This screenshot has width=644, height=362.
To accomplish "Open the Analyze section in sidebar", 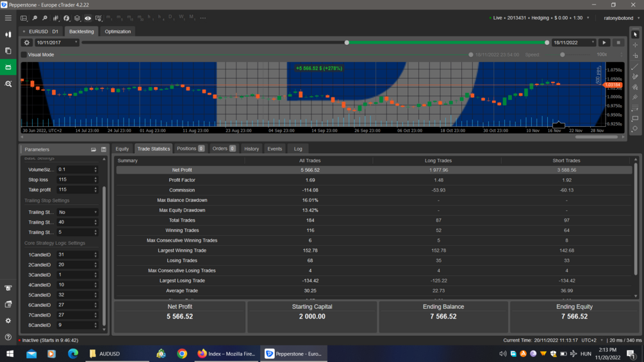I will (8, 84).
